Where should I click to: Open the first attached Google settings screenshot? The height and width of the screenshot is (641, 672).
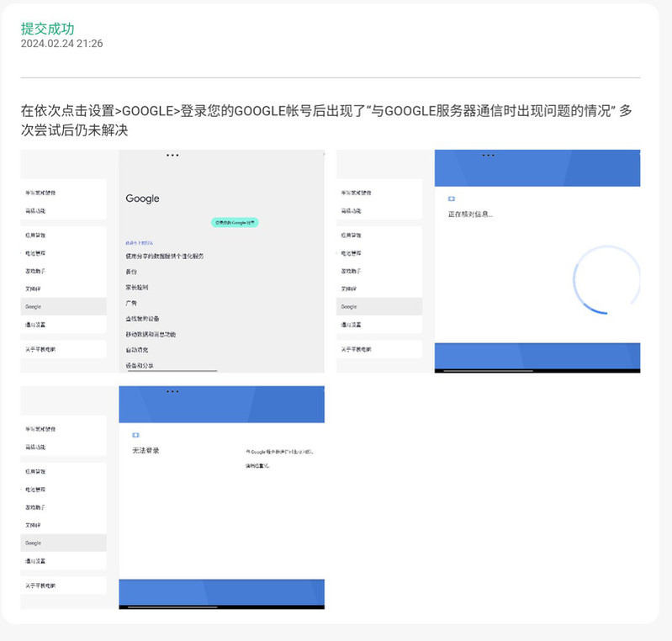click(x=172, y=261)
